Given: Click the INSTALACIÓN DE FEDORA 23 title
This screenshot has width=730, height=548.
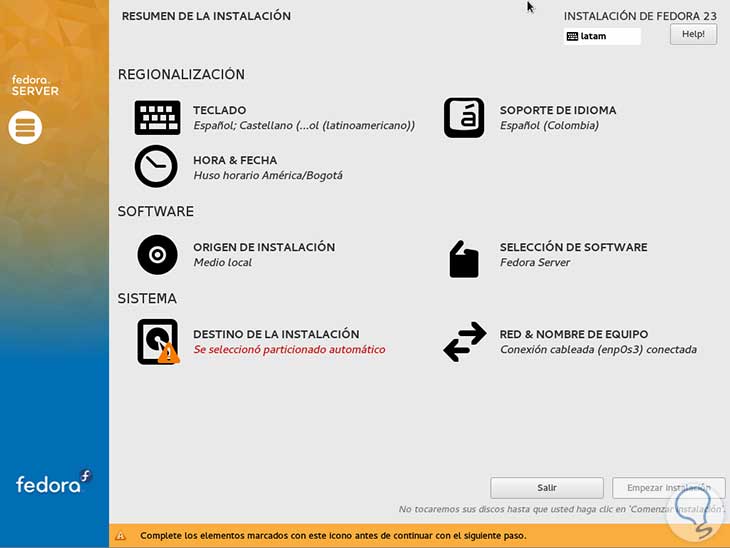Looking at the screenshot, I should [x=640, y=16].
